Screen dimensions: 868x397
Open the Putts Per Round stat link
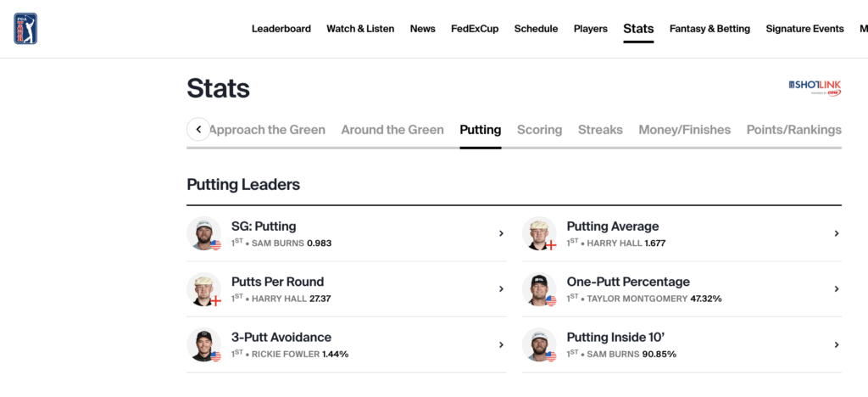pyautogui.click(x=277, y=282)
